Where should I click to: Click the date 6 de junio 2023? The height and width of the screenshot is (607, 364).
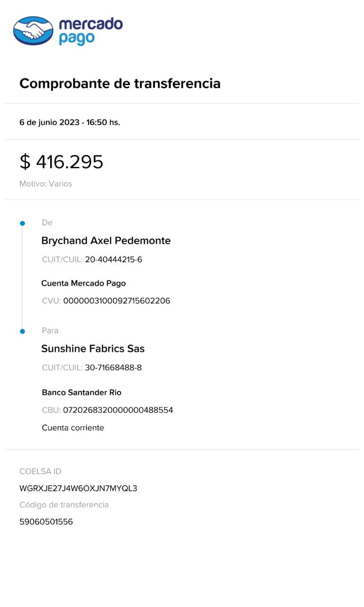click(x=49, y=122)
